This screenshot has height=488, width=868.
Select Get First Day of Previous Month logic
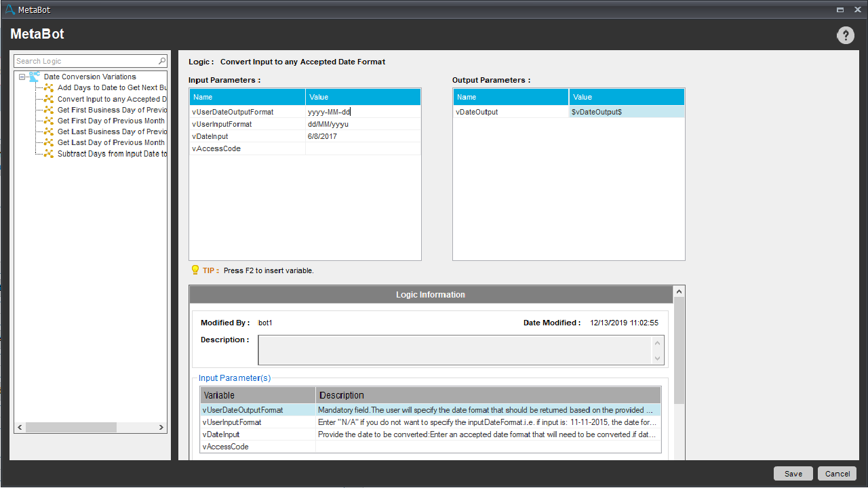[x=111, y=121]
